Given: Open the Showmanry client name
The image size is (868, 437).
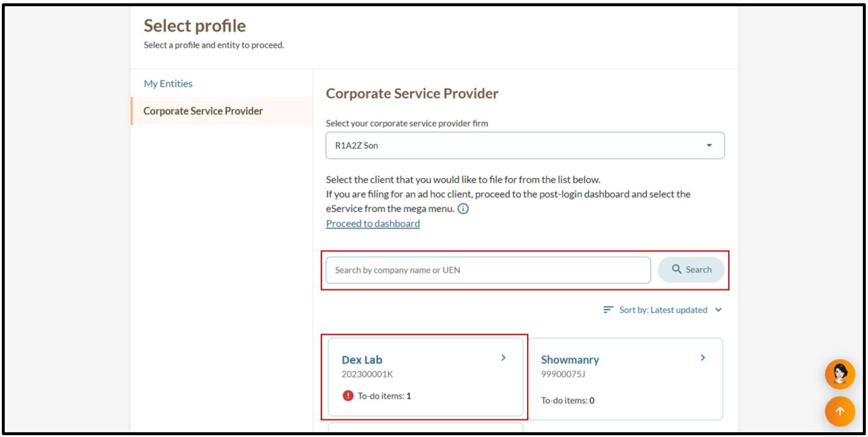Looking at the screenshot, I should (x=570, y=360).
